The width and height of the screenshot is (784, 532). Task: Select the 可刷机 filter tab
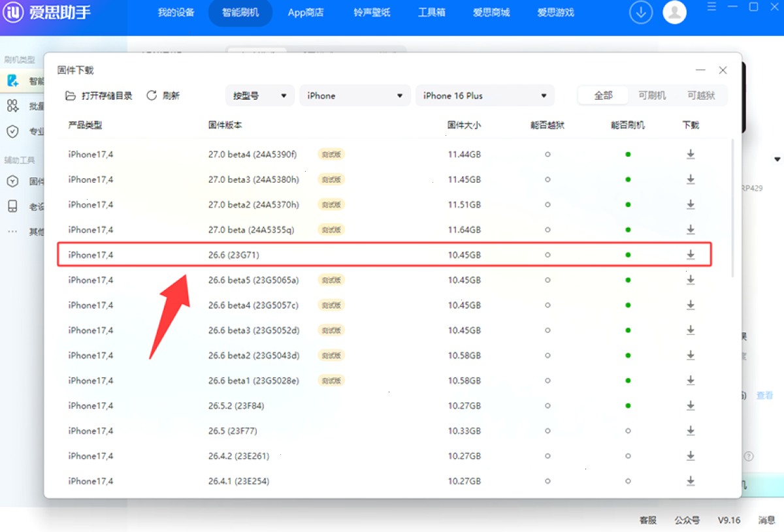pos(652,95)
